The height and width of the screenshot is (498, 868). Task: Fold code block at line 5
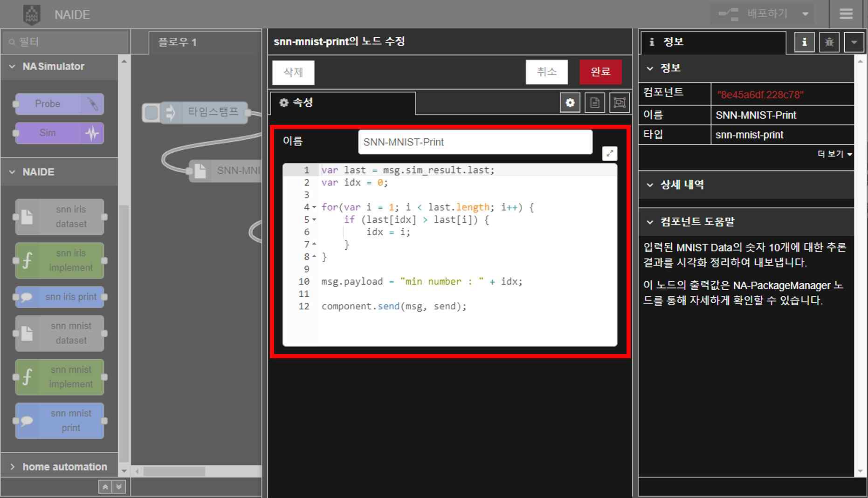coord(314,220)
